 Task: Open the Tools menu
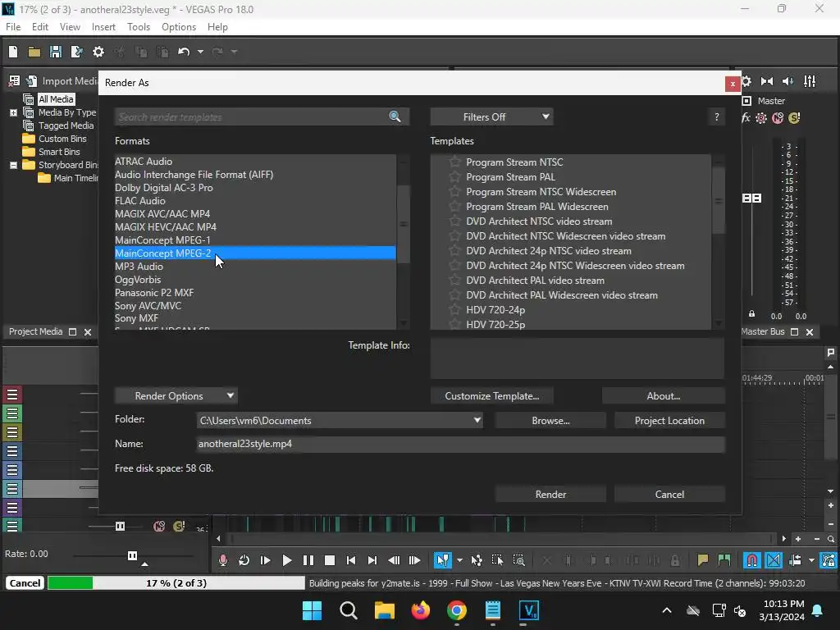[x=138, y=27]
